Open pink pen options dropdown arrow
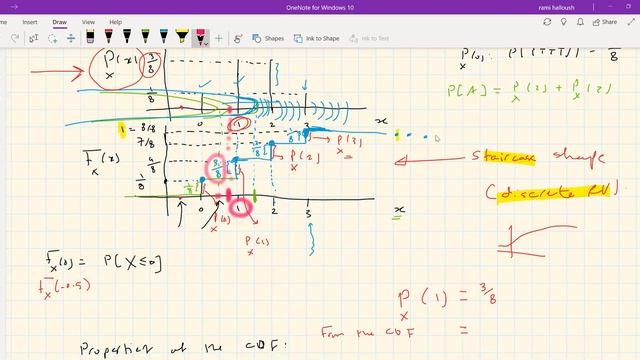Screen dimensions: 640x360 [206, 44]
